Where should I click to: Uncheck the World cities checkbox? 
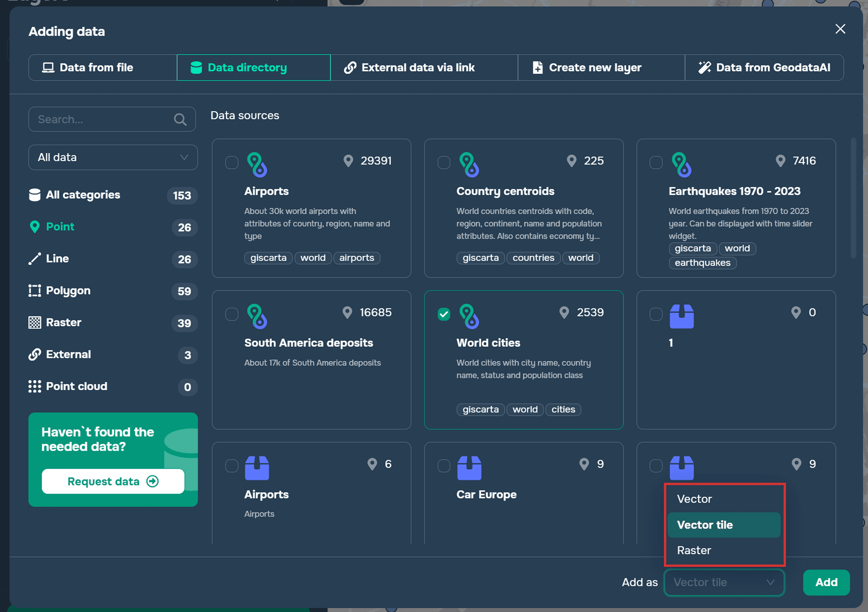tap(444, 314)
